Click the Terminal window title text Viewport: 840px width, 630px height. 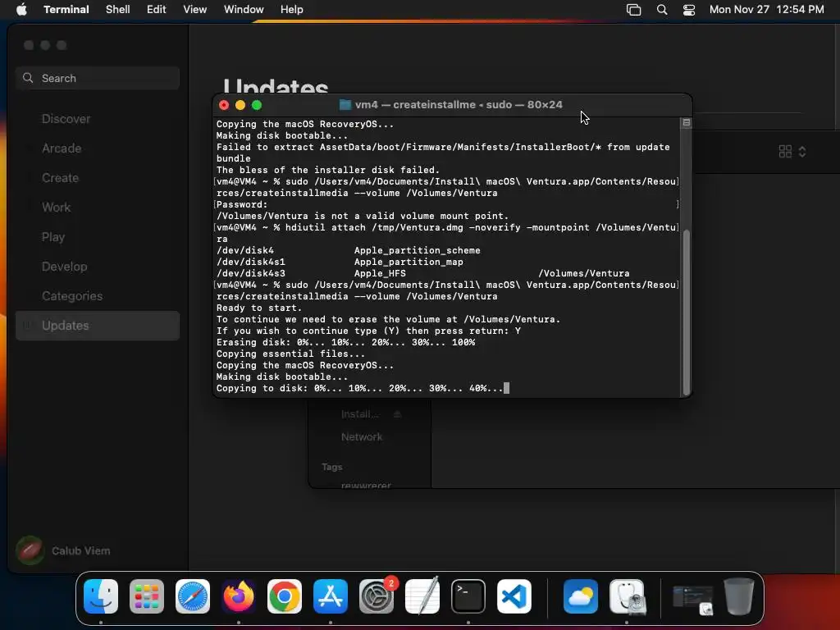(459, 104)
